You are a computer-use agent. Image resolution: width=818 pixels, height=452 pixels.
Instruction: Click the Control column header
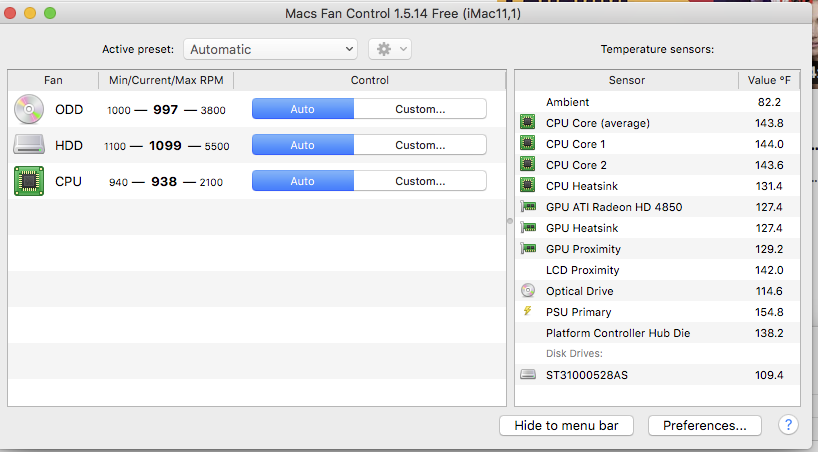pos(369,80)
